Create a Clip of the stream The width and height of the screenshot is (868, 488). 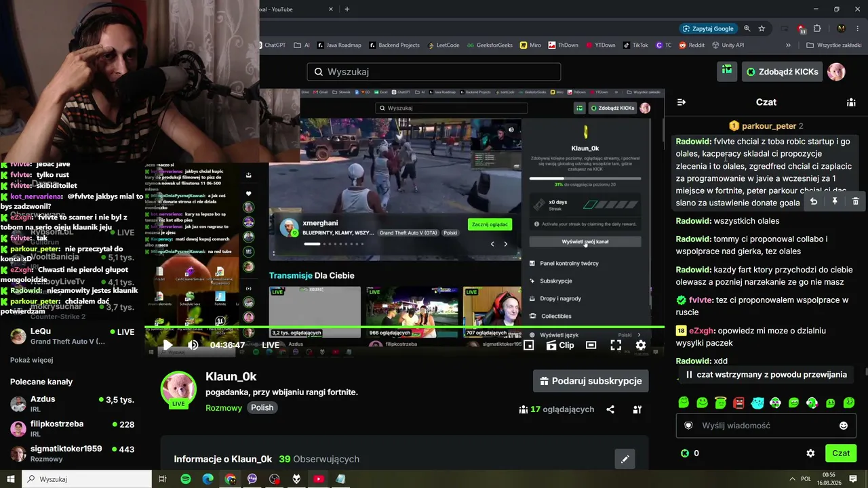coord(560,345)
